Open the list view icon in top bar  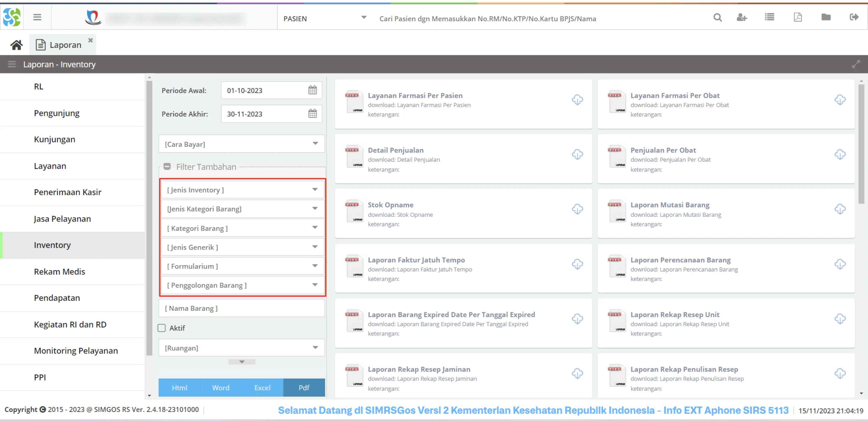(x=770, y=17)
